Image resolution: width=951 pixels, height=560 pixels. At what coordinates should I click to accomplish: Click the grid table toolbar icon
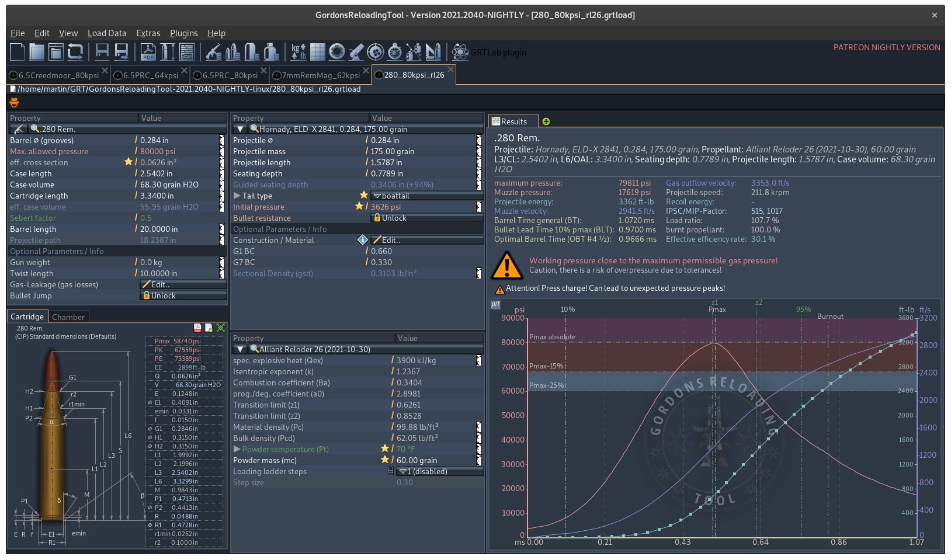pos(317,52)
